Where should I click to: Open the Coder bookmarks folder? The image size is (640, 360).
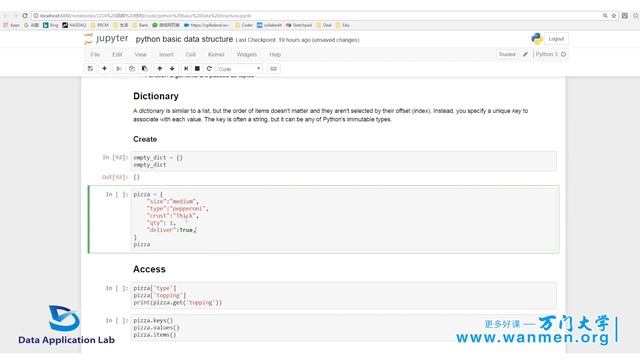pyautogui.click(x=244, y=25)
